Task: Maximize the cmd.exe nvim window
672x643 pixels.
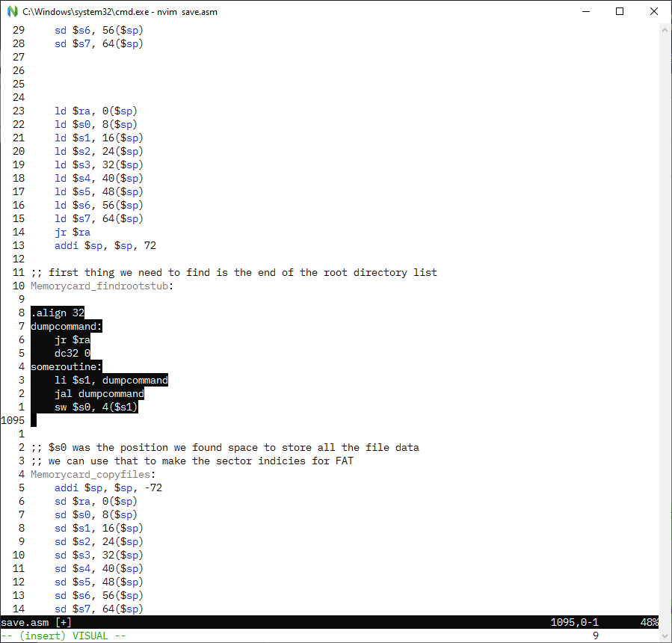Action: [x=619, y=11]
